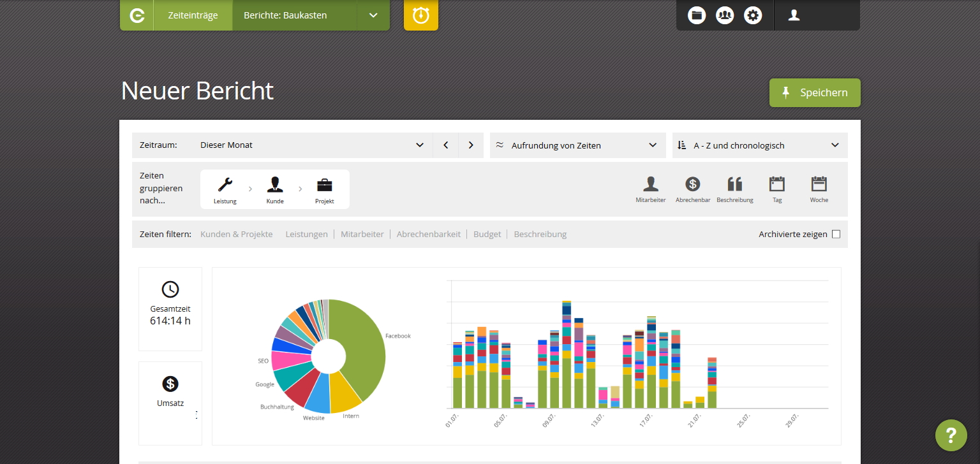Image resolution: width=980 pixels, height=464 pixels.
Task: Click the red Buchhaltung pie slice
Action: click(301, 385)
